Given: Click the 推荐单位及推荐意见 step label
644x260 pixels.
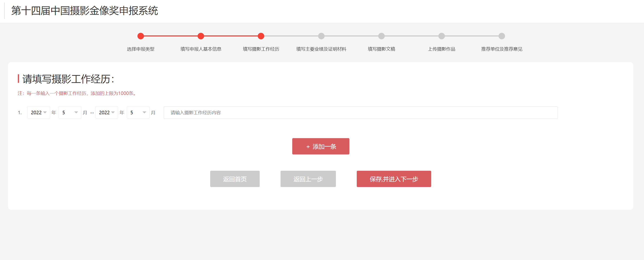Looking at the screenshot, I should coord(502,49).
